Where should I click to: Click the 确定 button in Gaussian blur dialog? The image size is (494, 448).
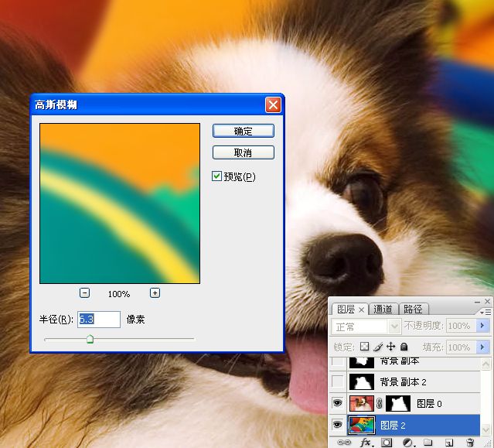click(x=244, y=131)
